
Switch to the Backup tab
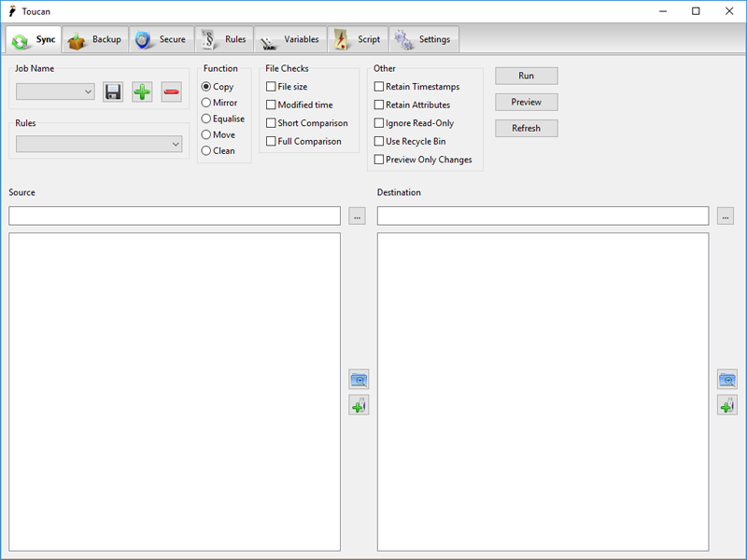click(x=95, y=40)
